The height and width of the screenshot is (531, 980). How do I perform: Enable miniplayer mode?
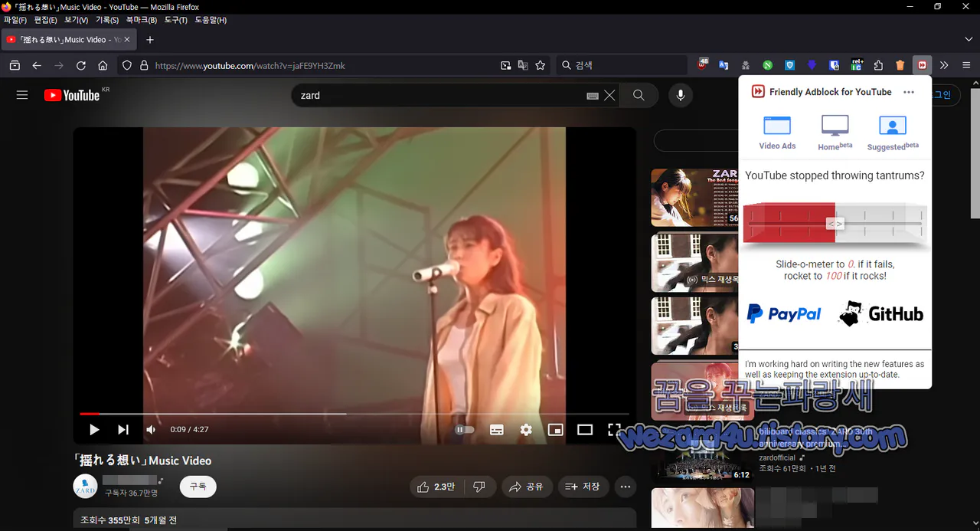click(555, 430)
